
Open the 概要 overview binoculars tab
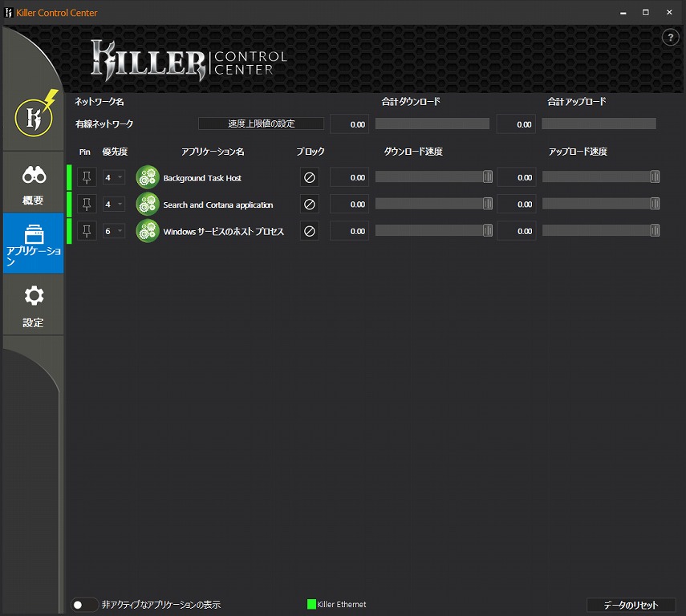pos(33,183)
